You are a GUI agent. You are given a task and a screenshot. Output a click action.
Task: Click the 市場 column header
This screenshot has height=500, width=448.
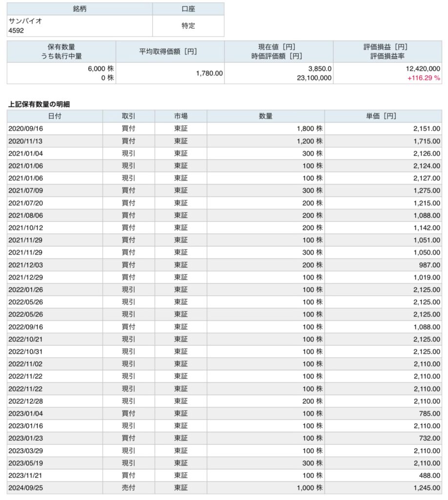coord(181,116)
